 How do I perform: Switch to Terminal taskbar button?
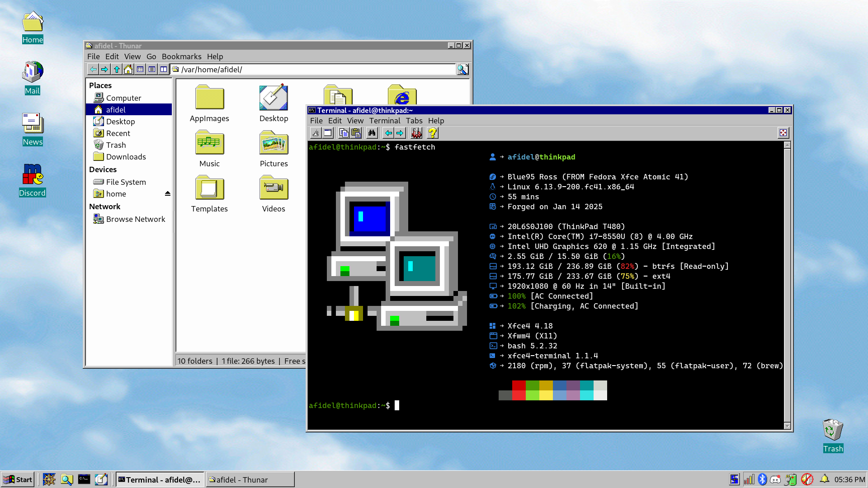(160, 479)
